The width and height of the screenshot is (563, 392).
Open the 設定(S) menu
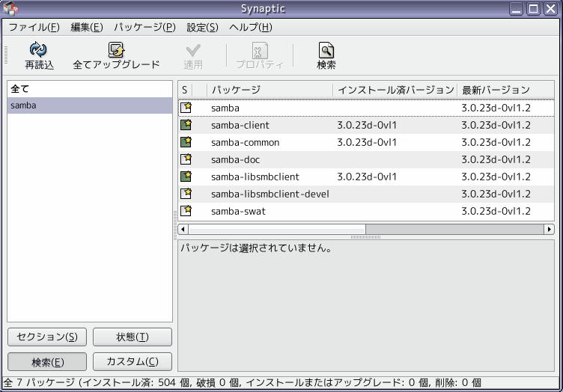click(x=202, y=27)
